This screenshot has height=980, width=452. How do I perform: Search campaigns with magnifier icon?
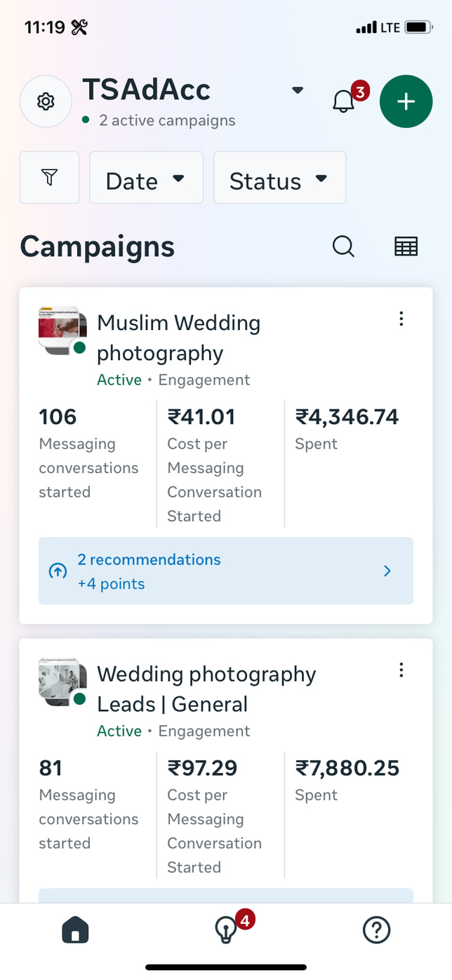click(x=343, y=246)
